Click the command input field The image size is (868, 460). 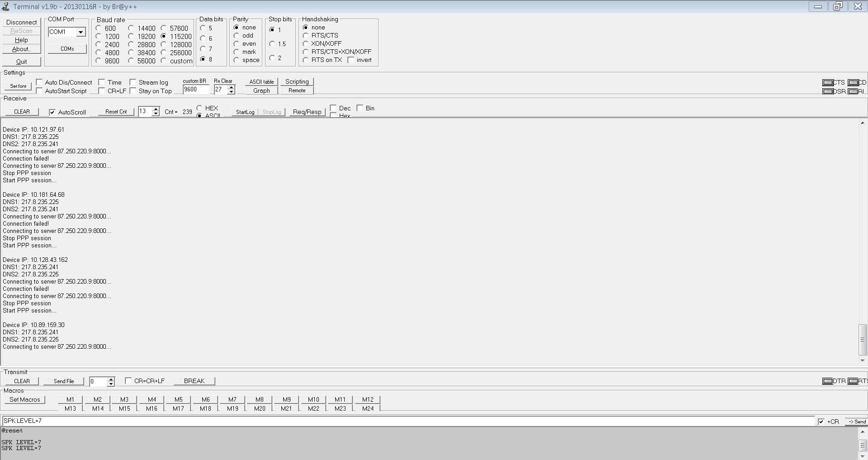pyautogui.click(x=407, y=421)
